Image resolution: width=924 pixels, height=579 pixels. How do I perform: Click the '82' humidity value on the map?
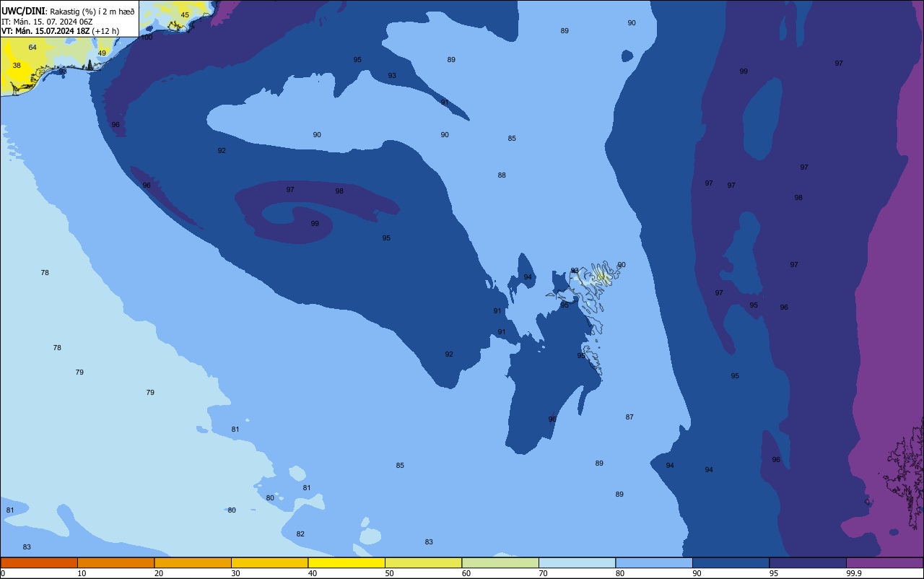point(300,534)
